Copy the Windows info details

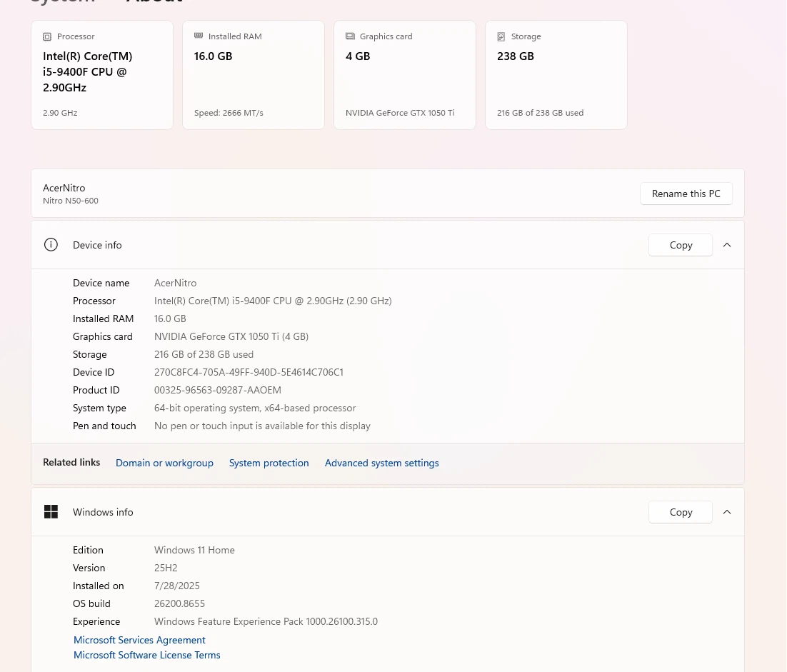coord(681,512)
